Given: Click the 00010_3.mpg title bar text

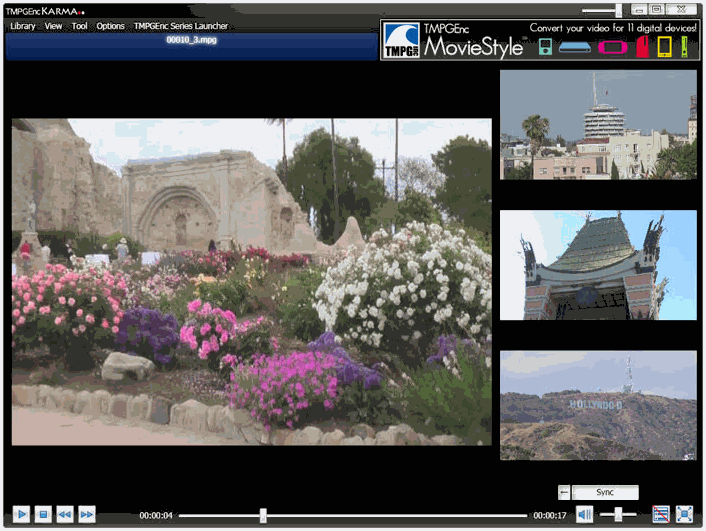Looking at the screenshot, I should point(191,40).
